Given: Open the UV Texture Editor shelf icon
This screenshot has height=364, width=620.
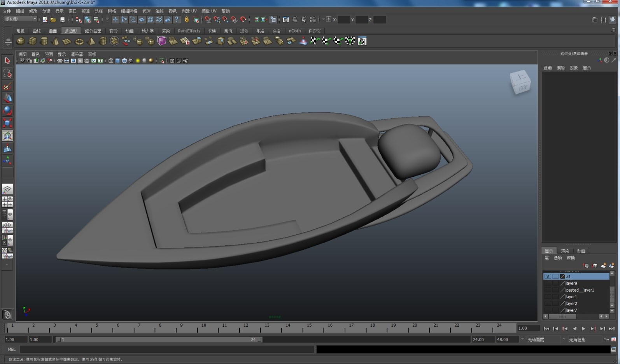Looking at the screenshot, I should click(x=362, y=41).
